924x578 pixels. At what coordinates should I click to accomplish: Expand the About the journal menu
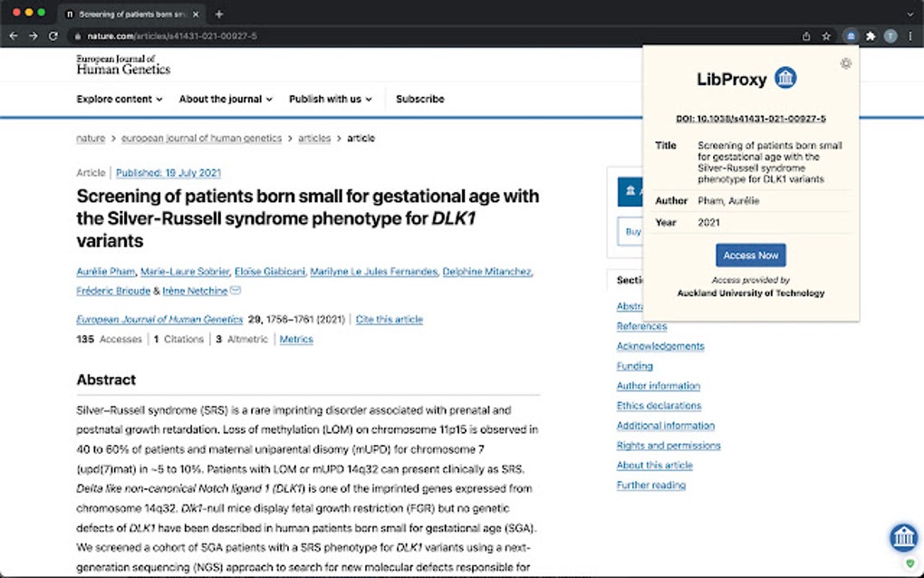(226, 99)
